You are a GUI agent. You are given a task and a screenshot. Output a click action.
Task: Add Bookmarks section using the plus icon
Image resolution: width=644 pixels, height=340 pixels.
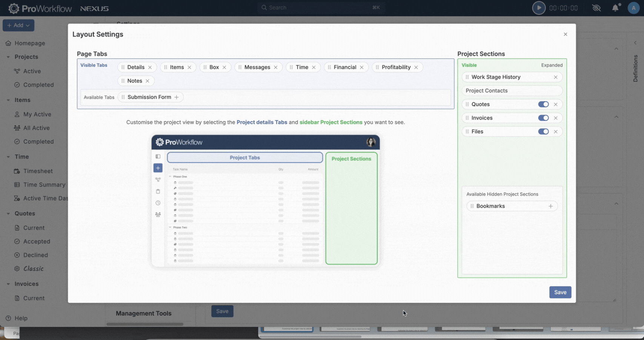[550, 206]
